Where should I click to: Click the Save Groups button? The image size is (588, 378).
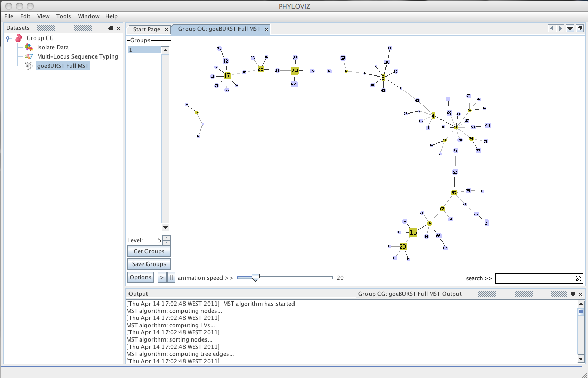click(149, 264)
